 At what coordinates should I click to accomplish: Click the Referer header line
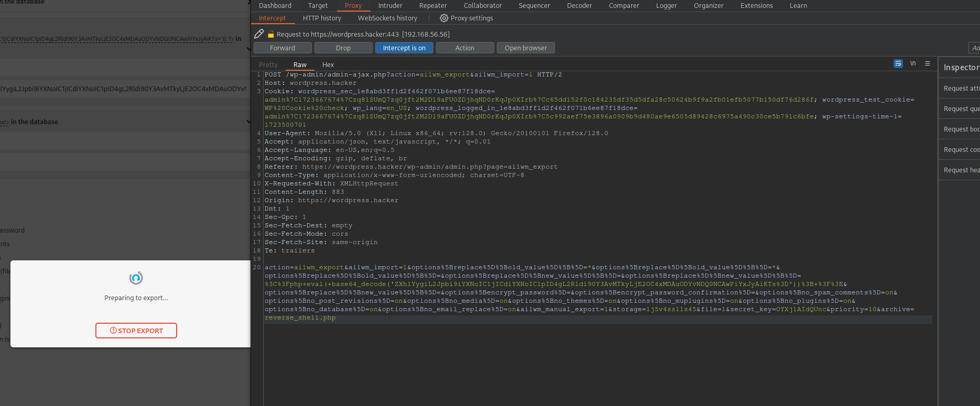[x=411, y=167]
